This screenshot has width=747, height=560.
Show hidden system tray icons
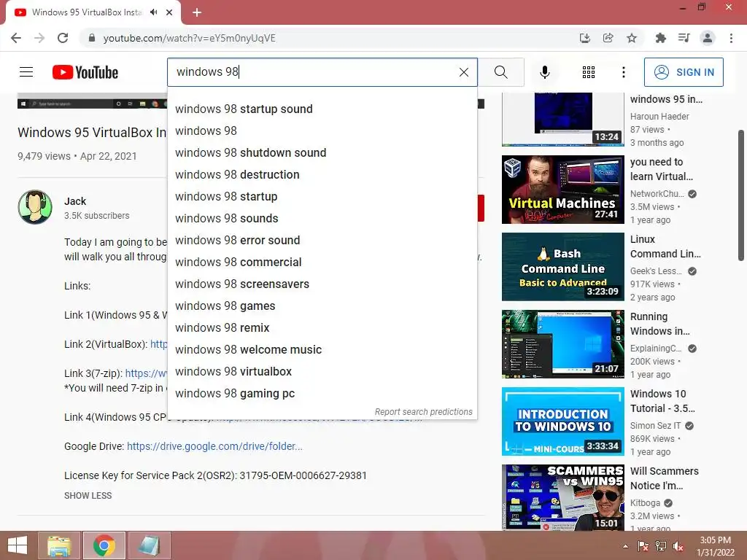coord(625,546)
